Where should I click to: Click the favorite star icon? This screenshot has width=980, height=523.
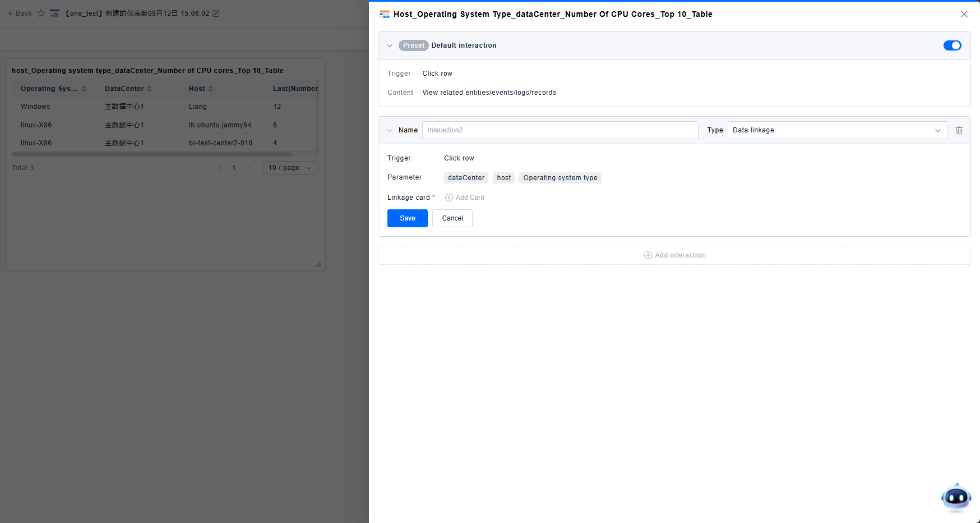coord(41,13)
